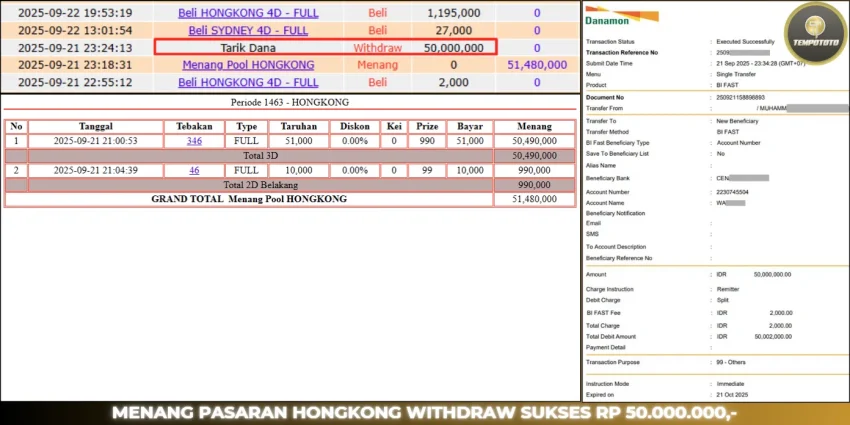Click the BI FAST Fee label

tap(603, 313)
